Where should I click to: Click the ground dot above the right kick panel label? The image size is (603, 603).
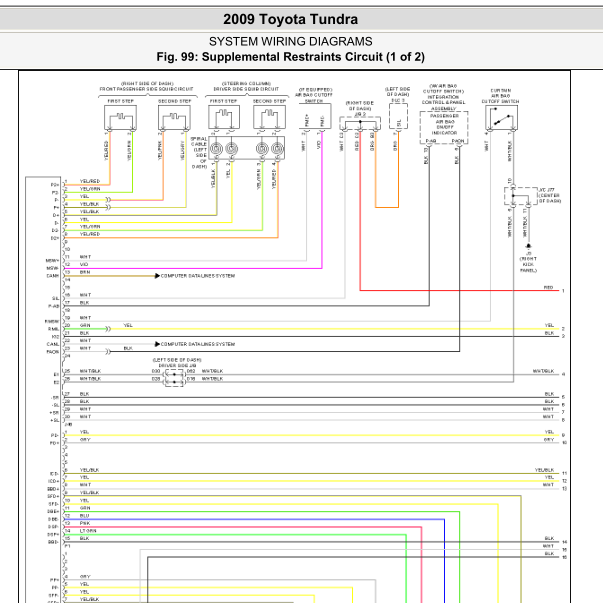(x=528, y=246)
